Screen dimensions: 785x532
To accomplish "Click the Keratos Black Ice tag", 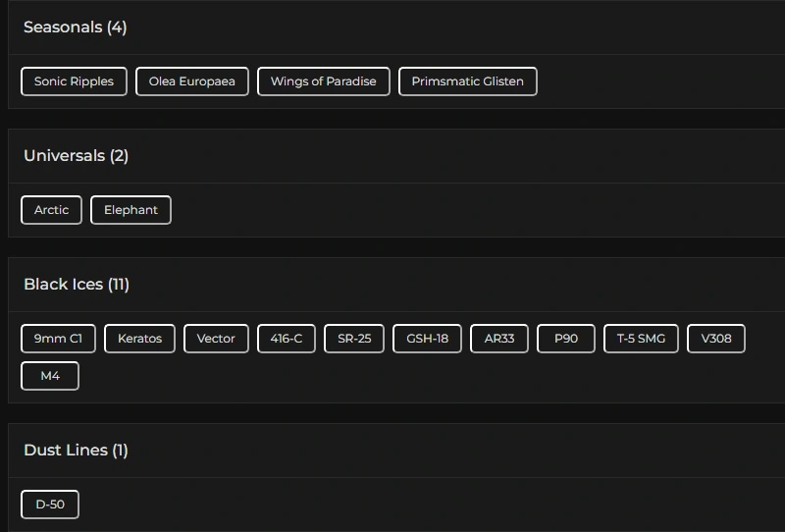I will 139,339.
